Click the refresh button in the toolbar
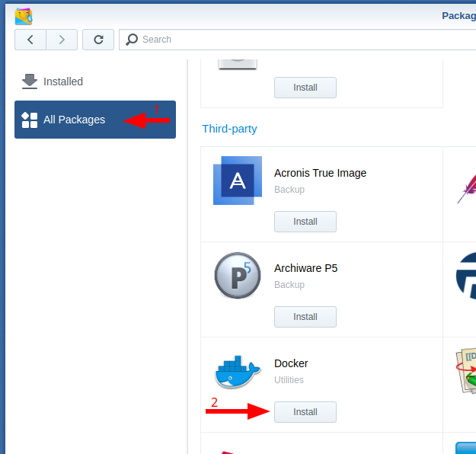The image size is (476, 454). [x=98, y=40]
